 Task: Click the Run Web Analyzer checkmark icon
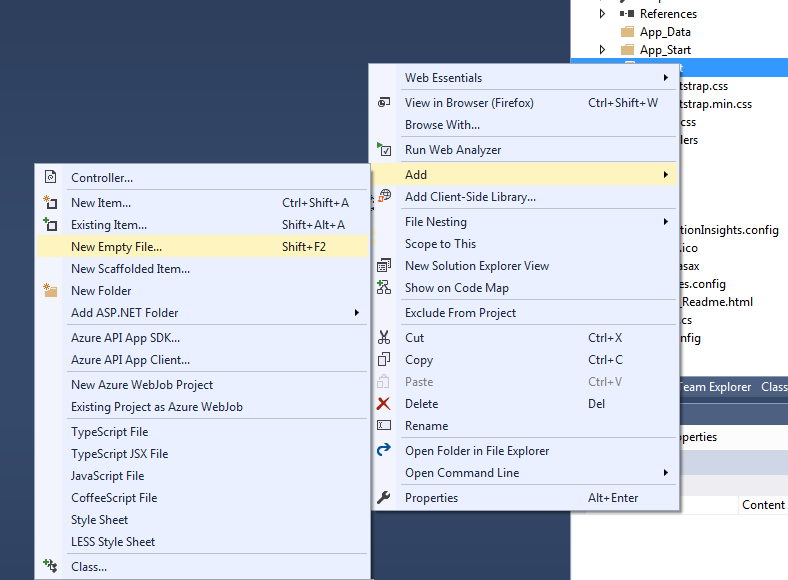384,150
